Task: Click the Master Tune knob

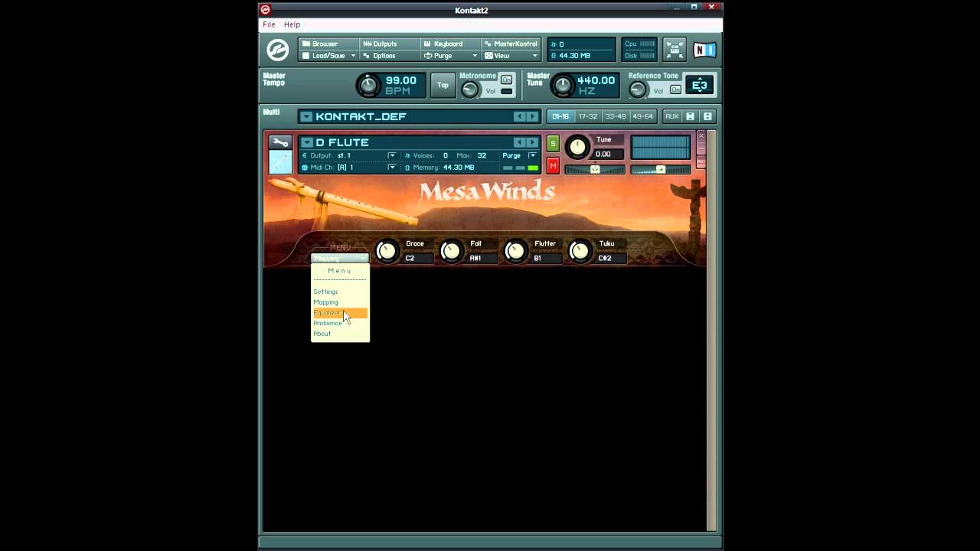Action: click(563, 85)
